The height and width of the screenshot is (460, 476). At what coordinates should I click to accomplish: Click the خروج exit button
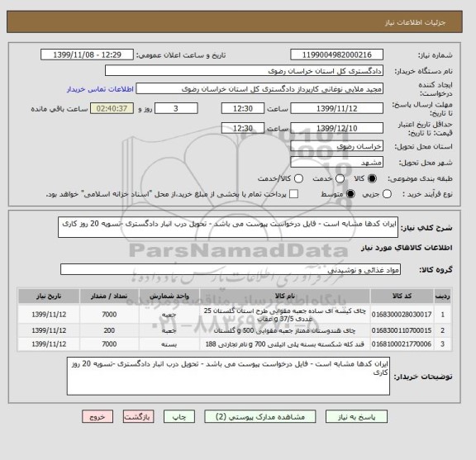coord(98,416)
